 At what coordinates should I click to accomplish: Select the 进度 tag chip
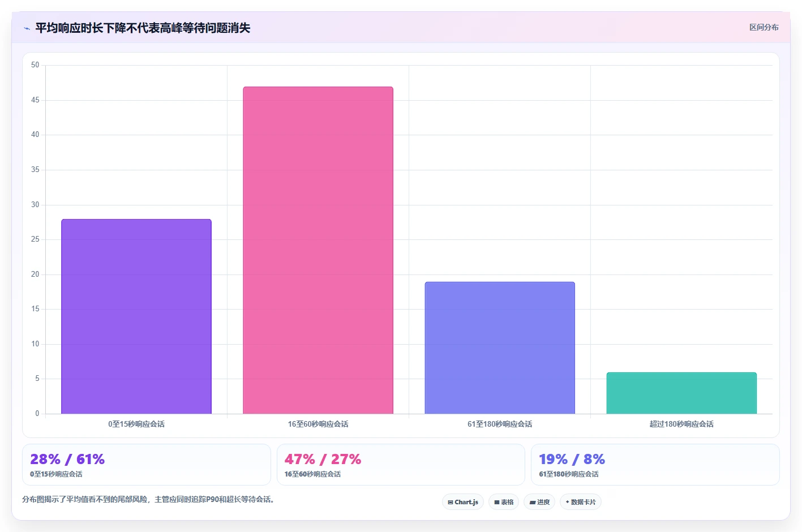coord(539,502)
